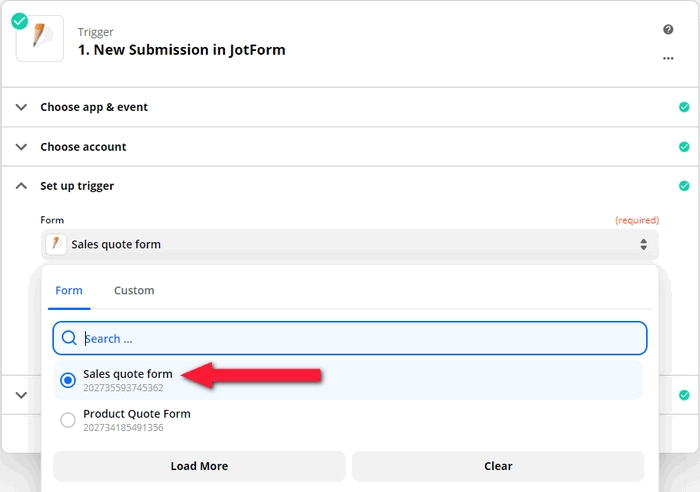Viewport: 700px width, 492px height.
Task: Switch to the Custom tab
Action: [134, 291]
